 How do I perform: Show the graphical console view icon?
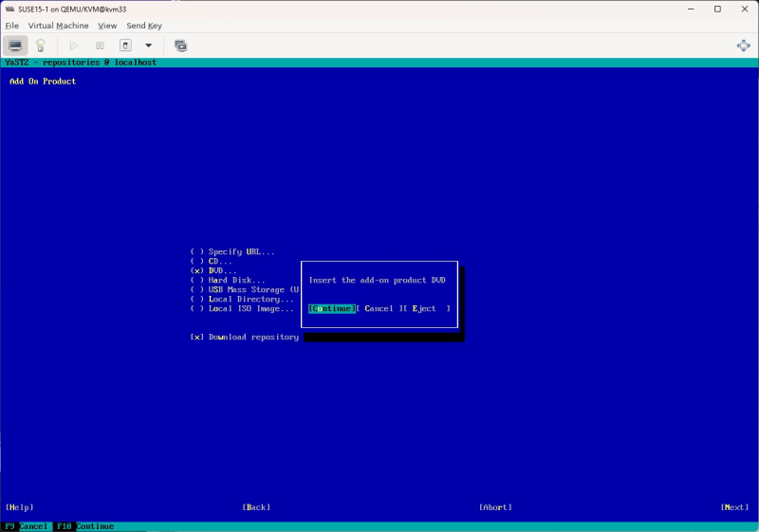(15, 46)
